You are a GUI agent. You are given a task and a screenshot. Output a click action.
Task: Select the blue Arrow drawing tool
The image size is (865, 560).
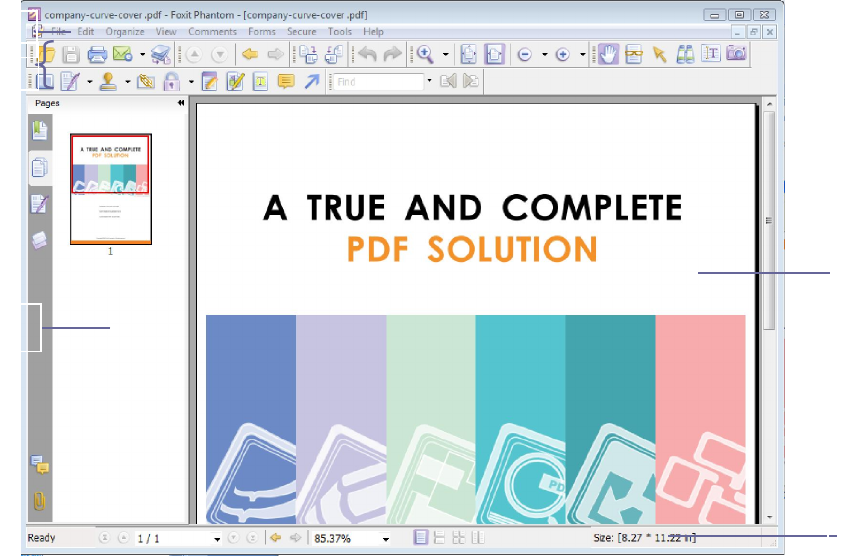pos(312,82)
